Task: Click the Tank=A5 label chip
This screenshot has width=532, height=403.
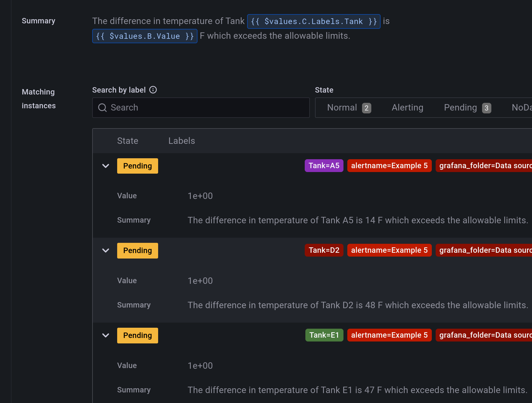Action: 324,166
